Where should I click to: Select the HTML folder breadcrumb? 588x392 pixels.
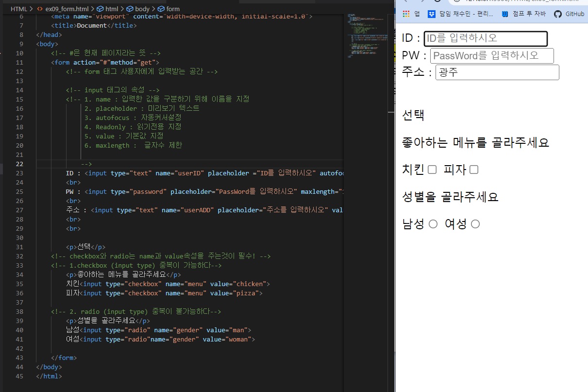tap(18, 9)
